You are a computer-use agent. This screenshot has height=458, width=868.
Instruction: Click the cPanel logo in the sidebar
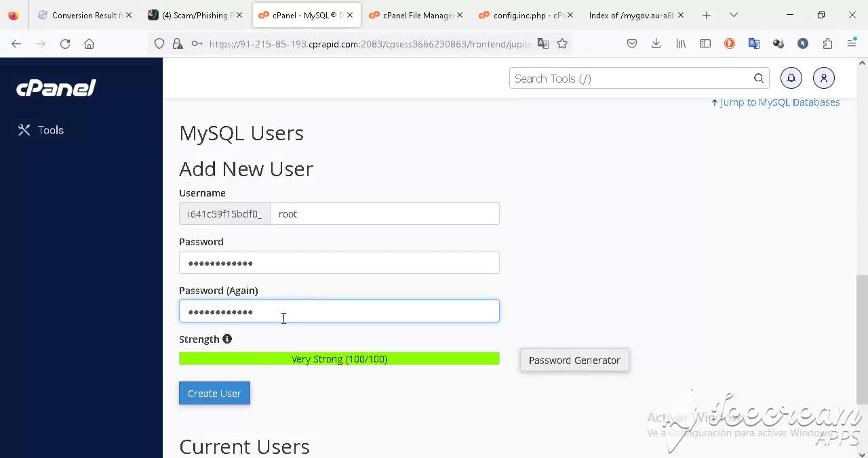pyautogui.click(x=56, y=88)
